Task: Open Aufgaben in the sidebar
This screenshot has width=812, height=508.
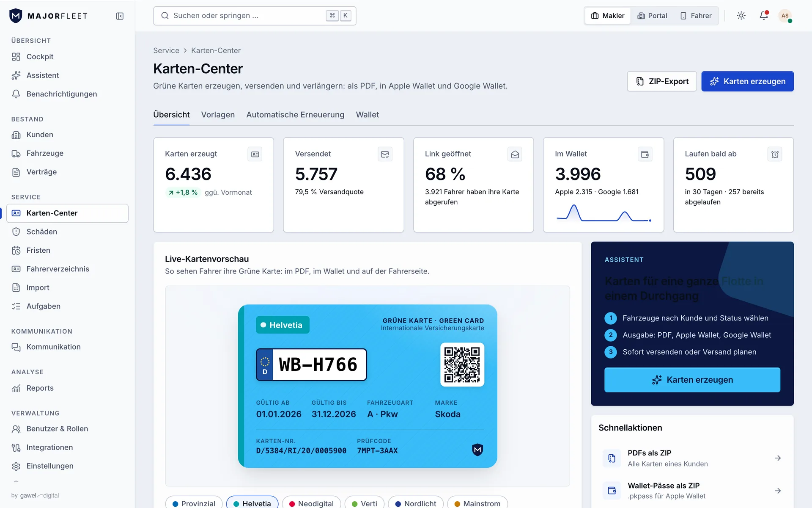Action: click(67, 306)
